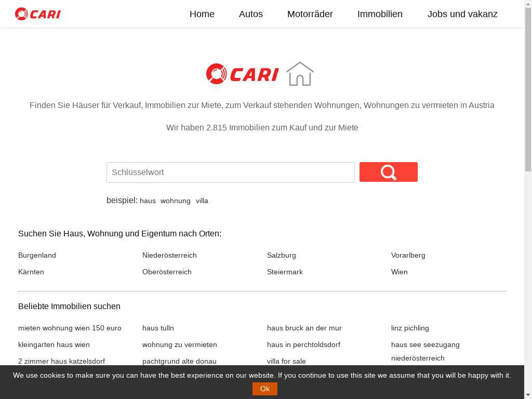Click the gray house icon beside CARI
The width and height of the screenshot is (532, 399).
coord(300,74)
